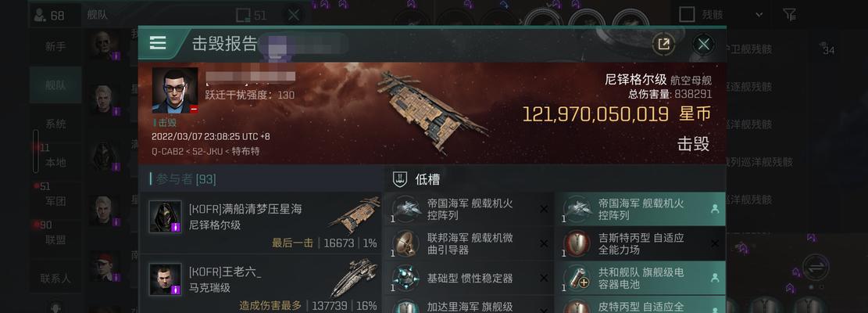Image resolution: width=868 pixels, height=313 pixels.
Task: Expand the 残骸 dropdown arrow
Action: point(759,15)
